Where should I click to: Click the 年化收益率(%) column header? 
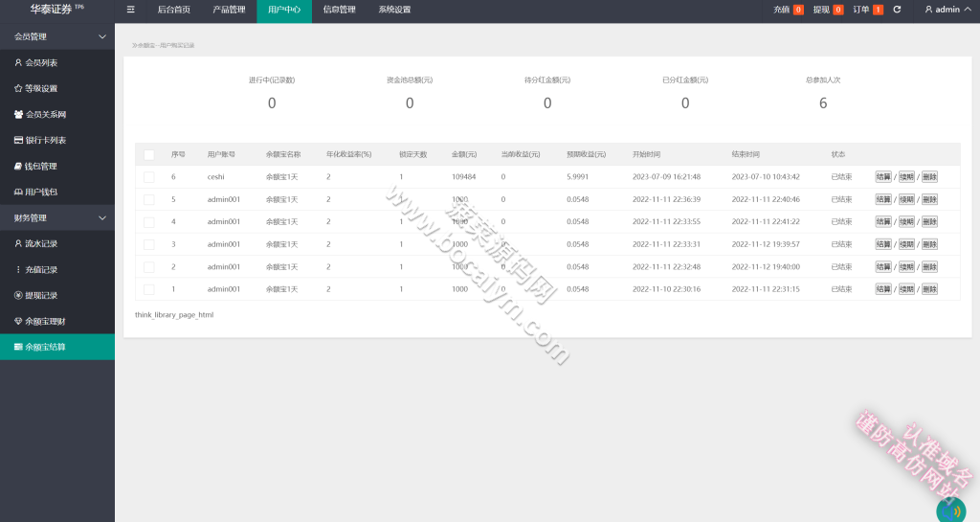348,154
